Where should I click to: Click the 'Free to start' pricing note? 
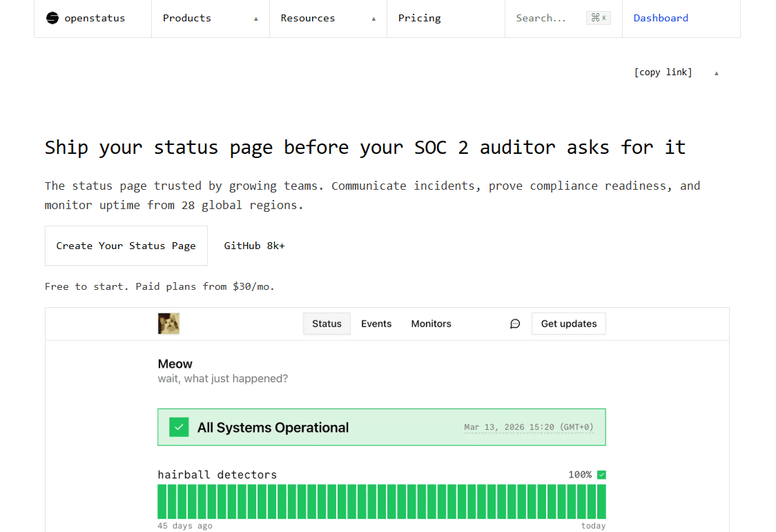[x=159, y=287]
